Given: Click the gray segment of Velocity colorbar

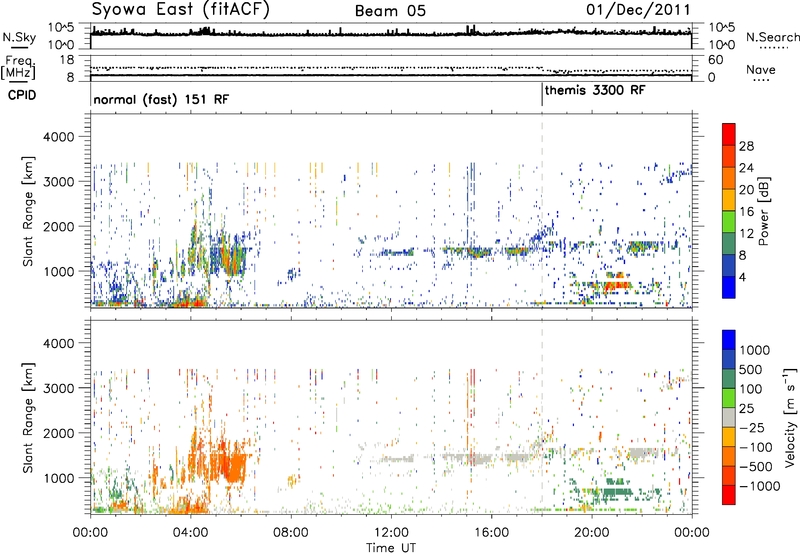Looking at the screenshot, I should [729, 418].
